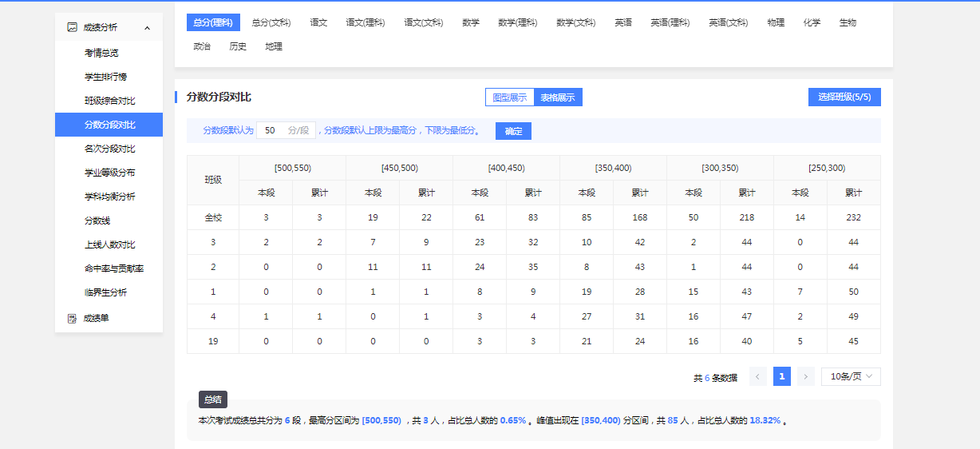The image size is (980, 449).
Task: Select the 地理 subject tab
Action: tap(274, 46)
